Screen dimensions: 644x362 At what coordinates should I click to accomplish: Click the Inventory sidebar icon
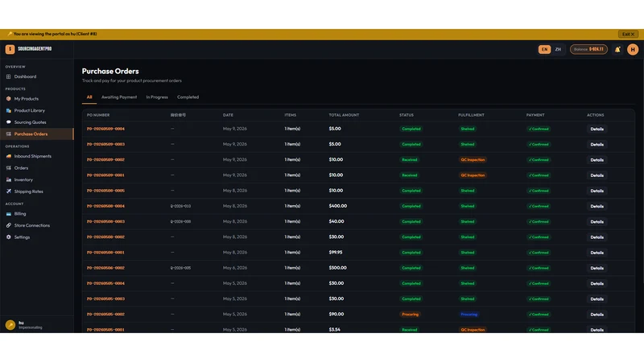click(x=9, y=179)
